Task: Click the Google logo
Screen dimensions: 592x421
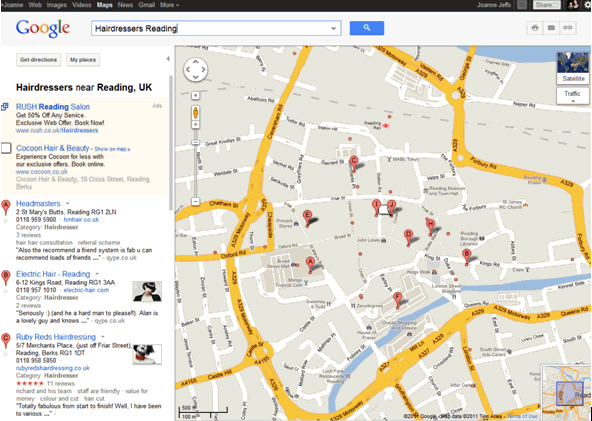Action: (x=43, y=28)
